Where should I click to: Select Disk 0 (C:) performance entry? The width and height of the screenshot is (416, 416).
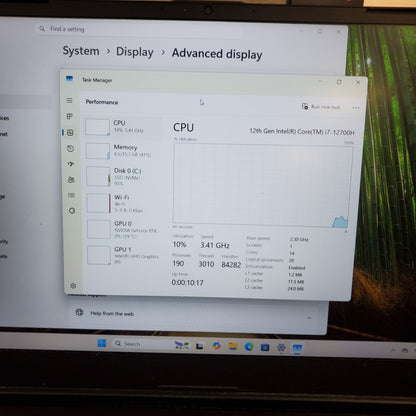123,176
